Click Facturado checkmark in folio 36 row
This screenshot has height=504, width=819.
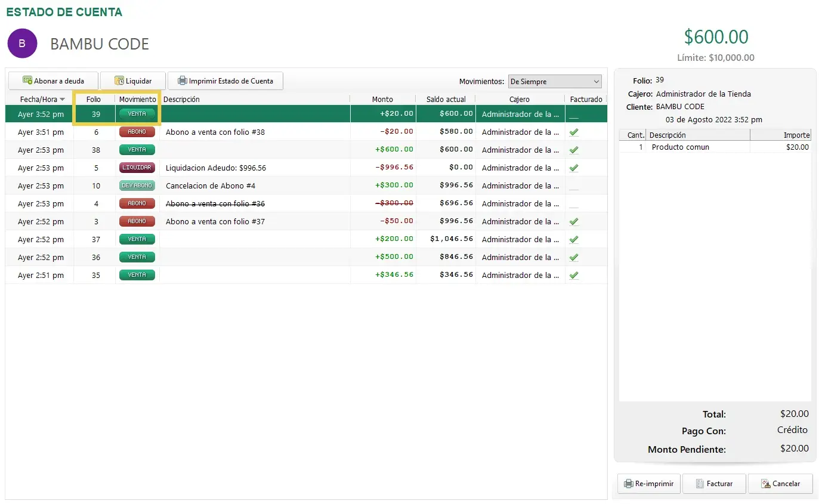coord(574,257)
